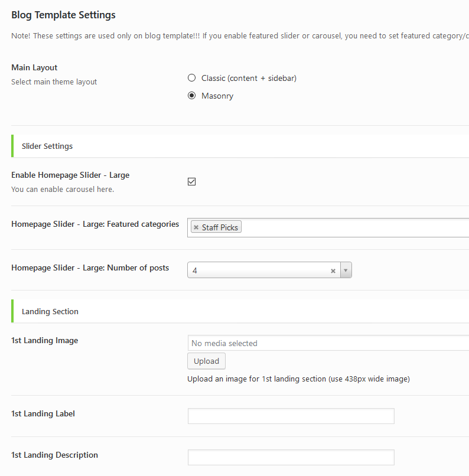Viewport: 469px width, 476px height.
Task: Click the Main Layout setting label
Action: [x=34, y=67]
